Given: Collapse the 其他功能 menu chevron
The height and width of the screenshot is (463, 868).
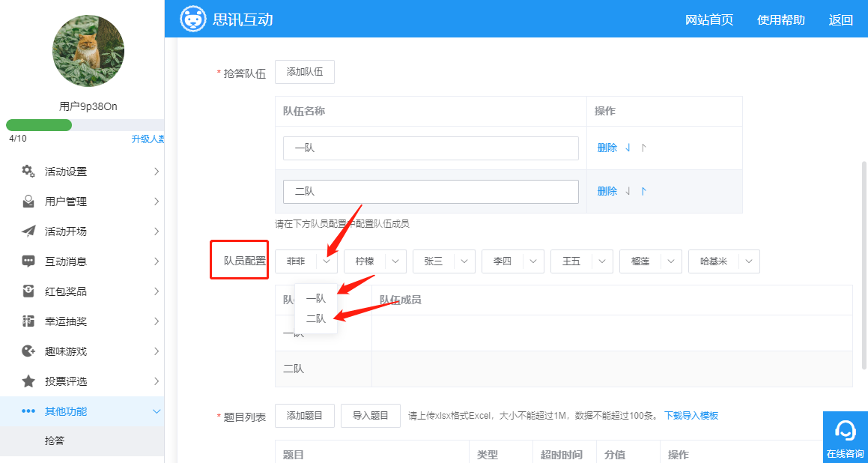Looking at the screenshot, I should tap(157, 411).
